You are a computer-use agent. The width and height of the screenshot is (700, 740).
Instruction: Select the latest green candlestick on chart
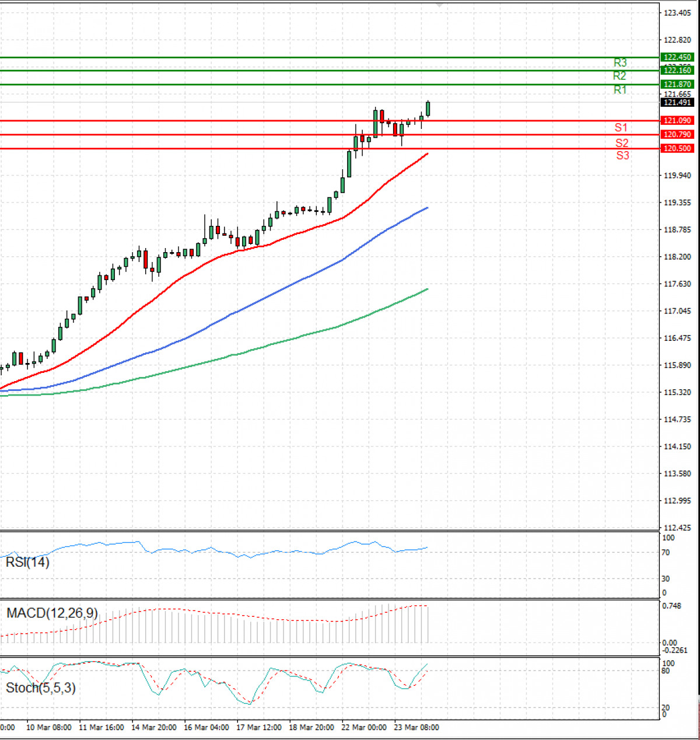[x=428, y=109]
